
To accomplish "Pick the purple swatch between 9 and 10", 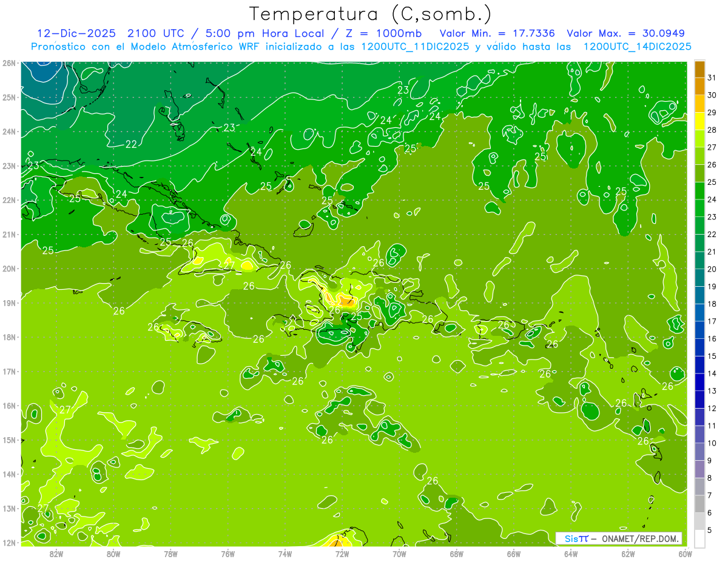I will [699, 452].
